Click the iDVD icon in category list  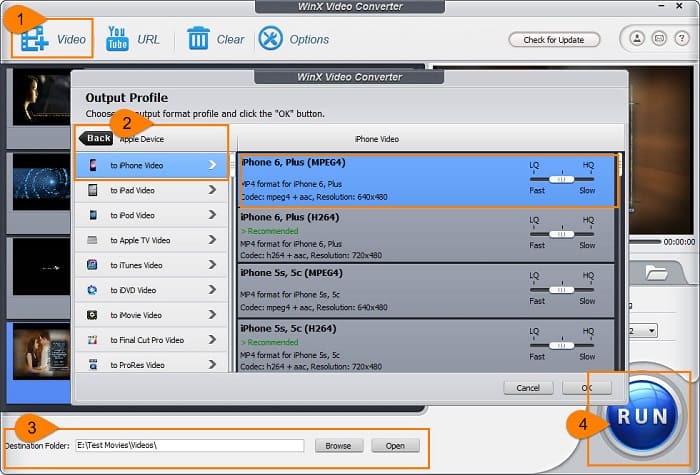click(92, 290)
